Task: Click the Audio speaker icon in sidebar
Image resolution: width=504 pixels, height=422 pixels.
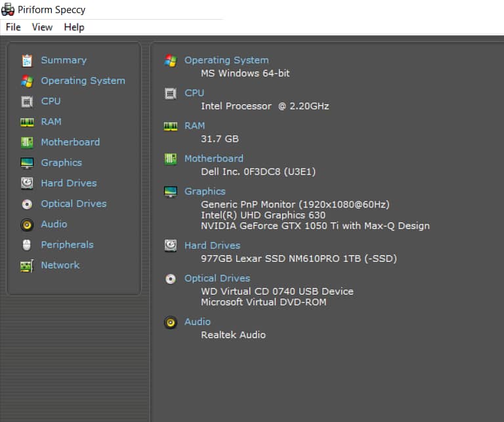Action: point(27,224)
